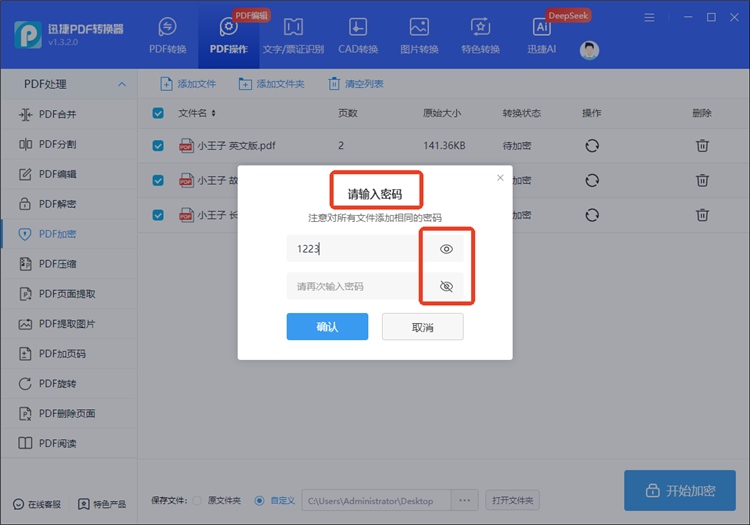Hide the first password with the eye icon
This screenshot has height=525, width=750.
[446, 249]
